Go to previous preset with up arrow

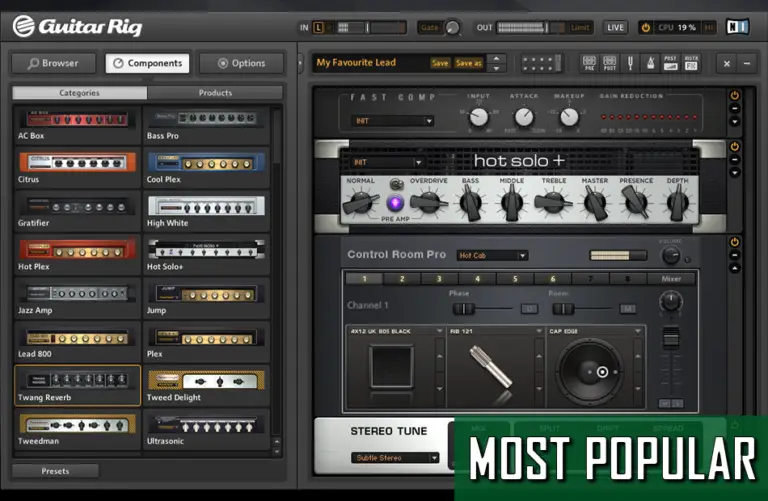click(x=496, y=58)
